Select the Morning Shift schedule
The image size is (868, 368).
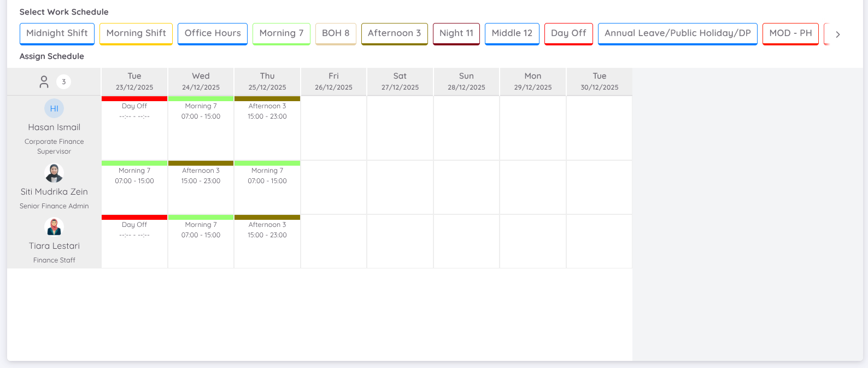(x=136, y=34)
